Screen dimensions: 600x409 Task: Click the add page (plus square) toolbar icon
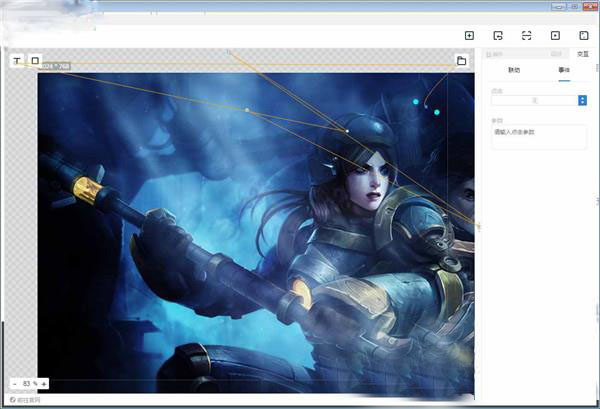(x=469, y=36)
